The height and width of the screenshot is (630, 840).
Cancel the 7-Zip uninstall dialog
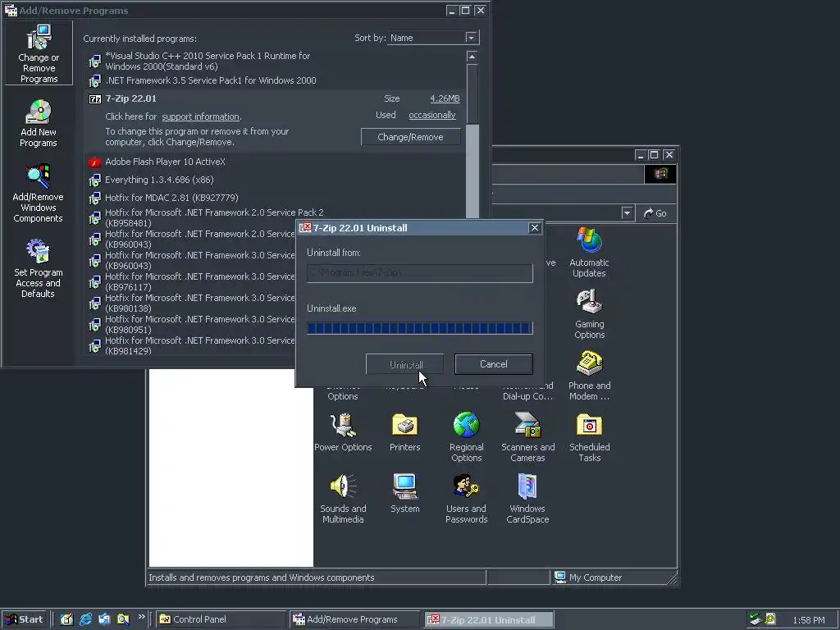tap(493, 364)
